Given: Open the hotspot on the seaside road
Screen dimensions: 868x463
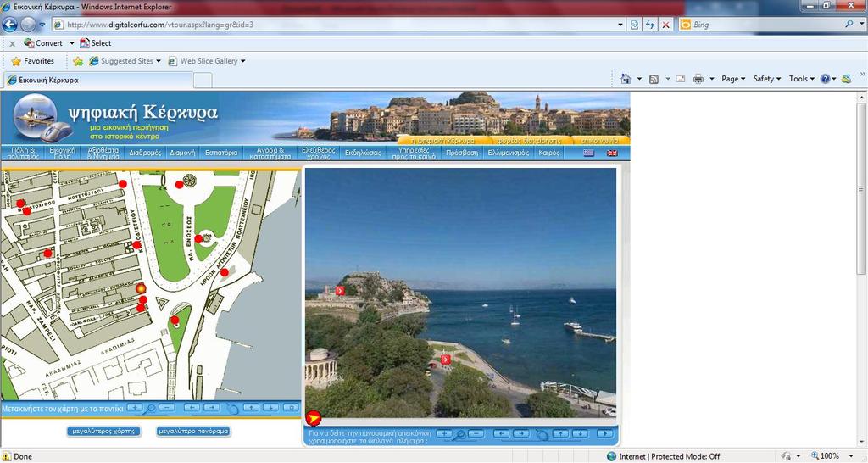Looking at the screenshot, I should point(446,360).
